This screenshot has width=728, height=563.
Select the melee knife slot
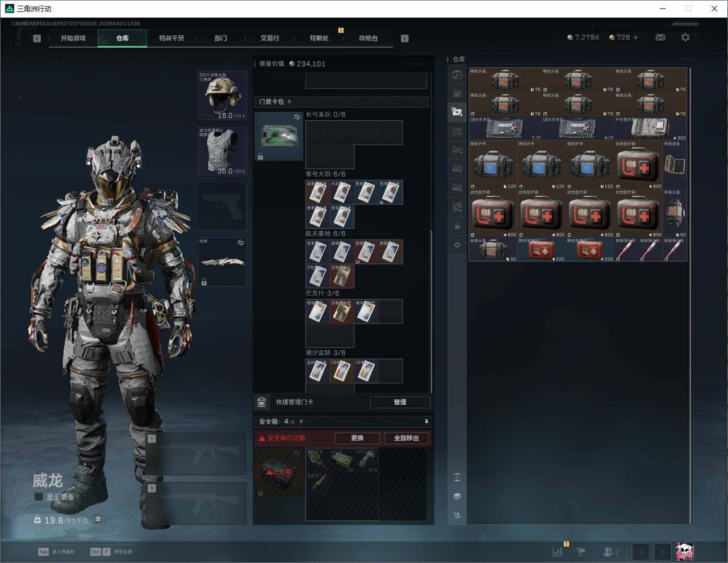tap(222, 262)
